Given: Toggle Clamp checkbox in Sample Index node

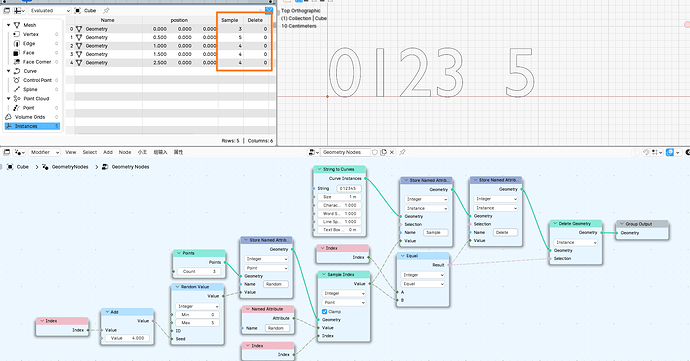Looking at the screenshot, I should pyautogui.click(x=324, y=311).
